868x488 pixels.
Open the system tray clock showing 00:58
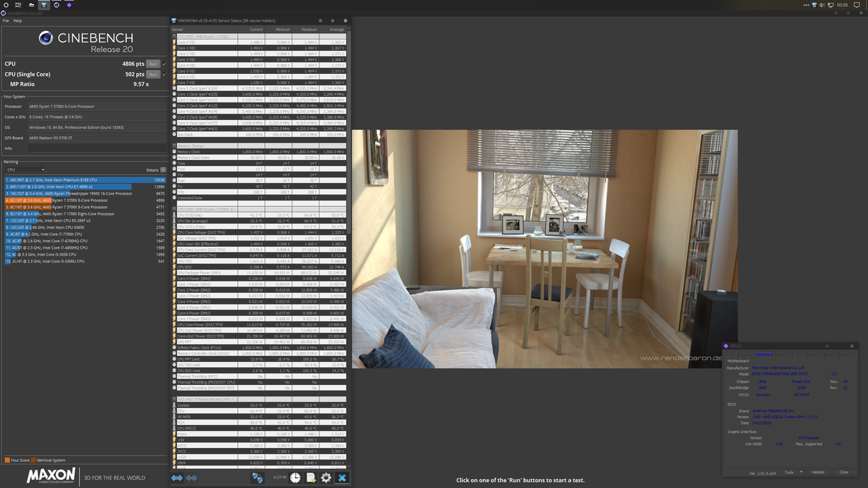coord(842,5)
